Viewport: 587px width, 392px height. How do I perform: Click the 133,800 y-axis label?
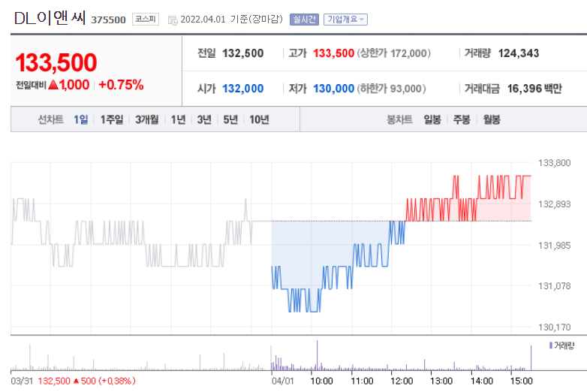555,163
